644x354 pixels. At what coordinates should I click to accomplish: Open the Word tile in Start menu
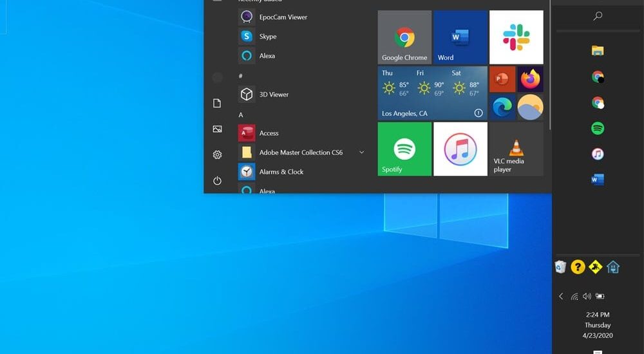(460, 37)
